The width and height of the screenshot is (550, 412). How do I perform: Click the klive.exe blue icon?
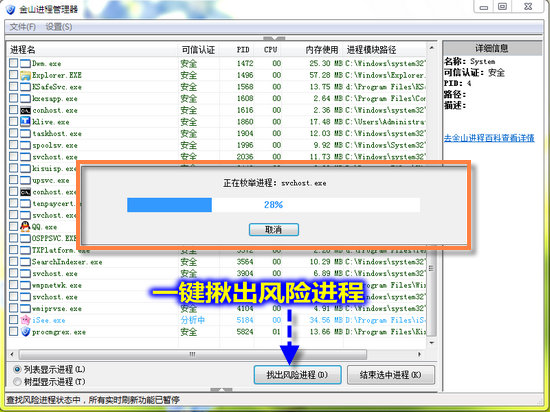coord(25,122)
